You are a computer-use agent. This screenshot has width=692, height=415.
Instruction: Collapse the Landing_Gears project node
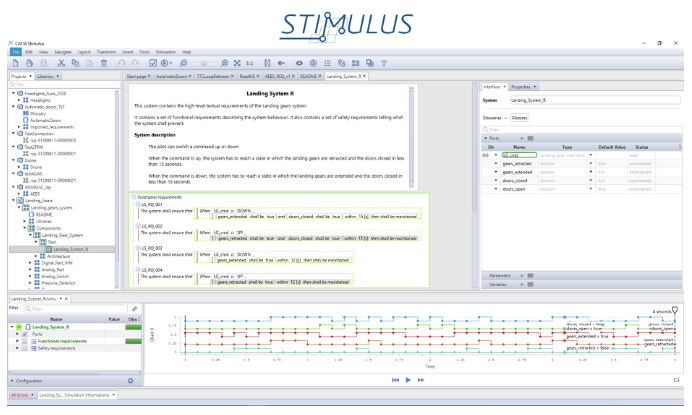pos(13,200)
